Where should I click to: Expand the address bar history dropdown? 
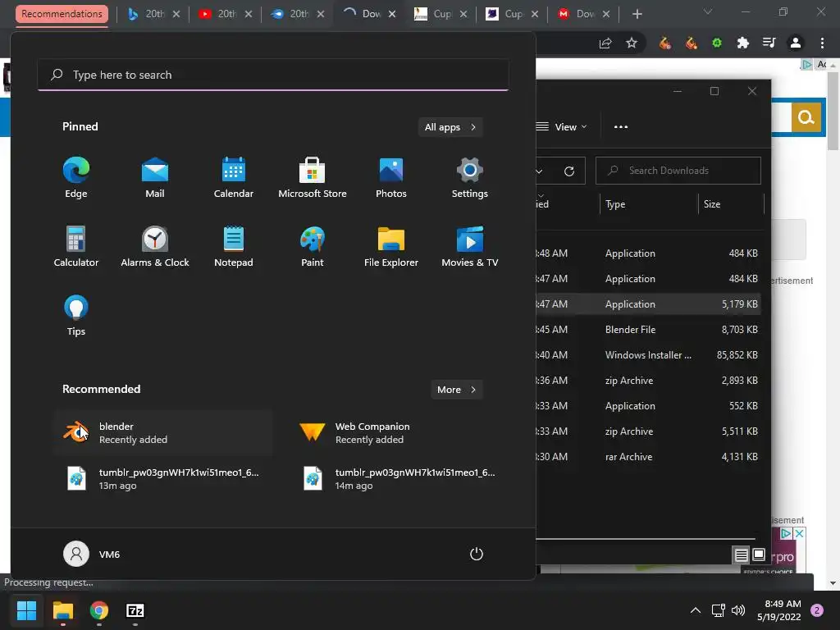(x=539, y=171)
